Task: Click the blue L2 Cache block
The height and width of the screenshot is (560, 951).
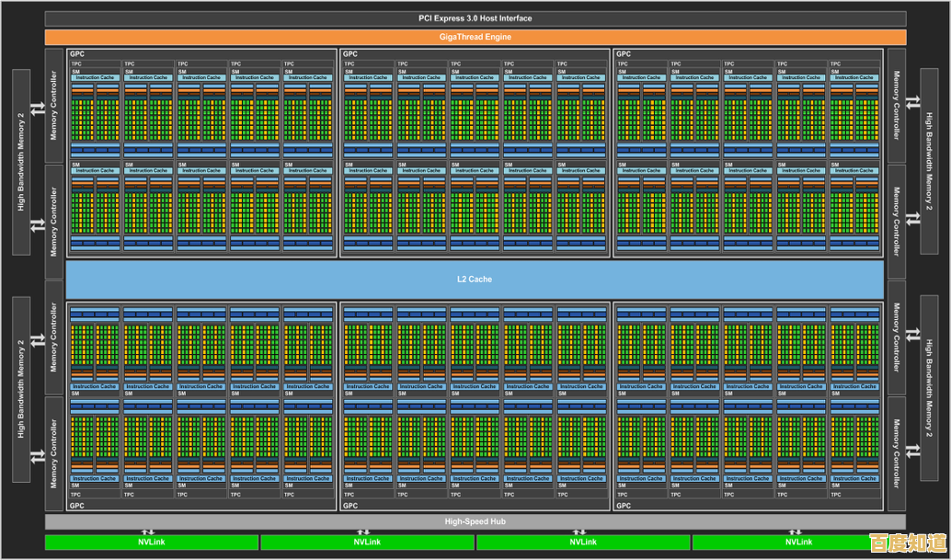Action: click(475, 279)
